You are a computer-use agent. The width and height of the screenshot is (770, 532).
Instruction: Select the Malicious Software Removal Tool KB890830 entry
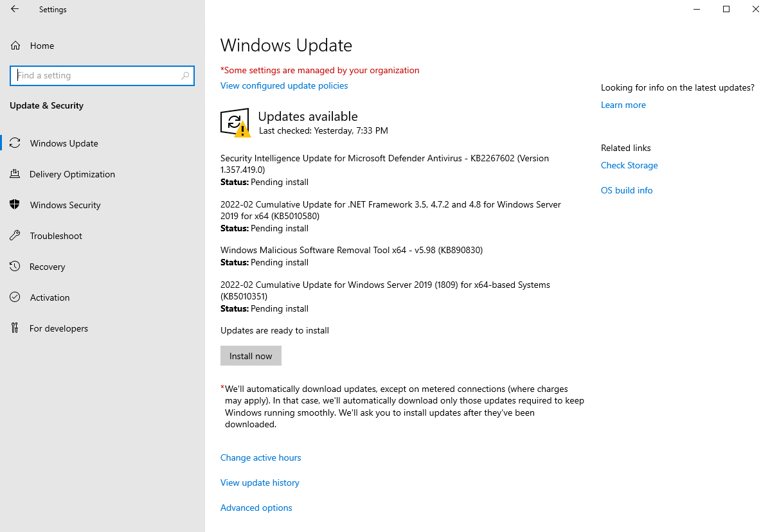tap(352, 256)
